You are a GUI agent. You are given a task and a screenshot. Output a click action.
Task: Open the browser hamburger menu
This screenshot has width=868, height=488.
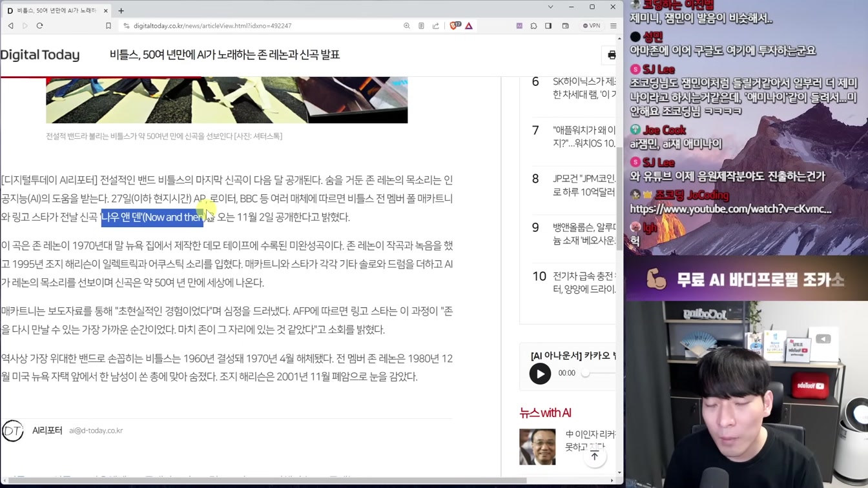(614, 26)
